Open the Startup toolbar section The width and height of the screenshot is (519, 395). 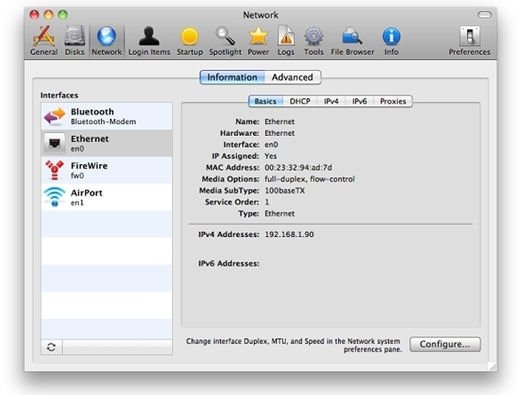[190, 41]
